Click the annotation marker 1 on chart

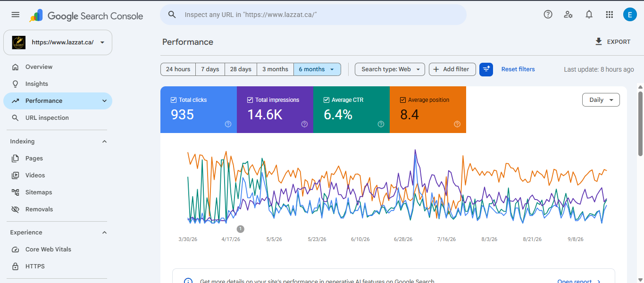pos(240,229)
